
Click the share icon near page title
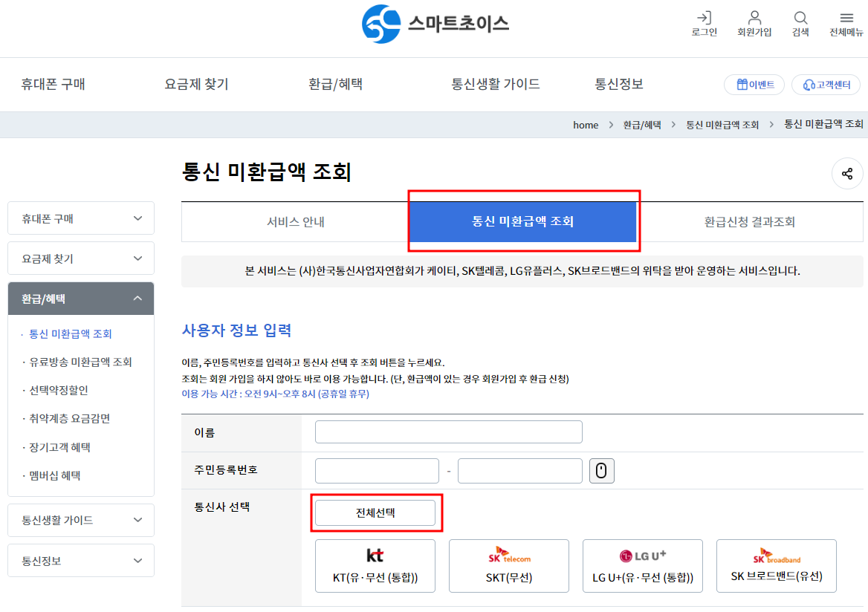point(846,173)
